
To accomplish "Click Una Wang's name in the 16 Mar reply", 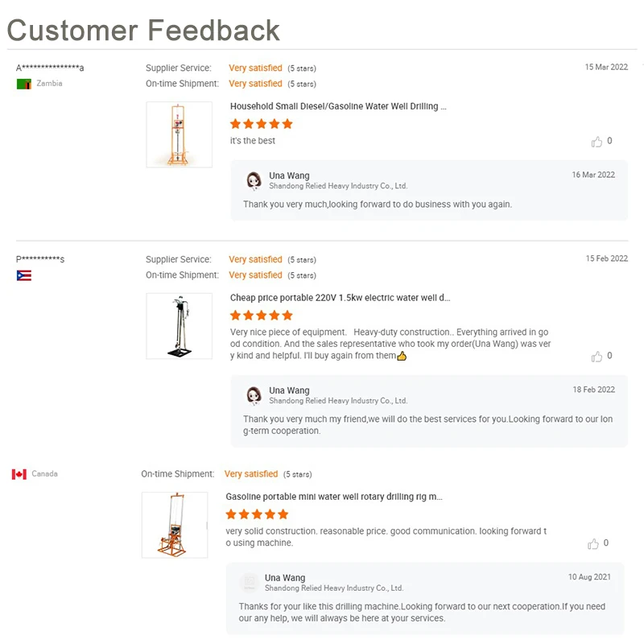I will tap(289, 175).
